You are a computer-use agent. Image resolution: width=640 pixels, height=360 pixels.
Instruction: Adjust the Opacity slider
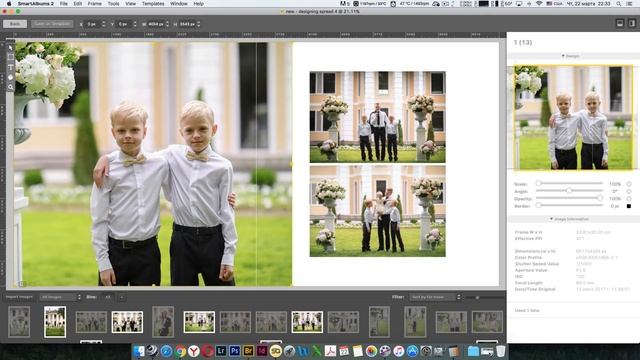coord(570,198)
